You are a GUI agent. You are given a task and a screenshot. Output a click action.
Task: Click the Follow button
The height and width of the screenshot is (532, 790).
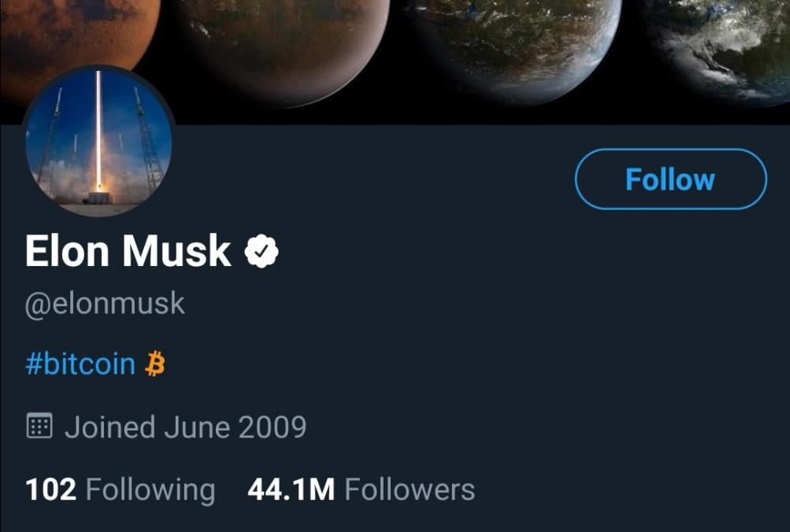pyautogui.click(x=670, y=179)
